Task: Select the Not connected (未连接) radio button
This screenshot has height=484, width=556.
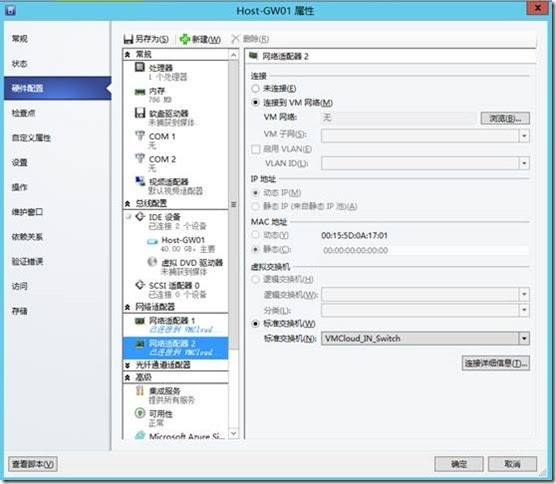Action: point(255,88)
